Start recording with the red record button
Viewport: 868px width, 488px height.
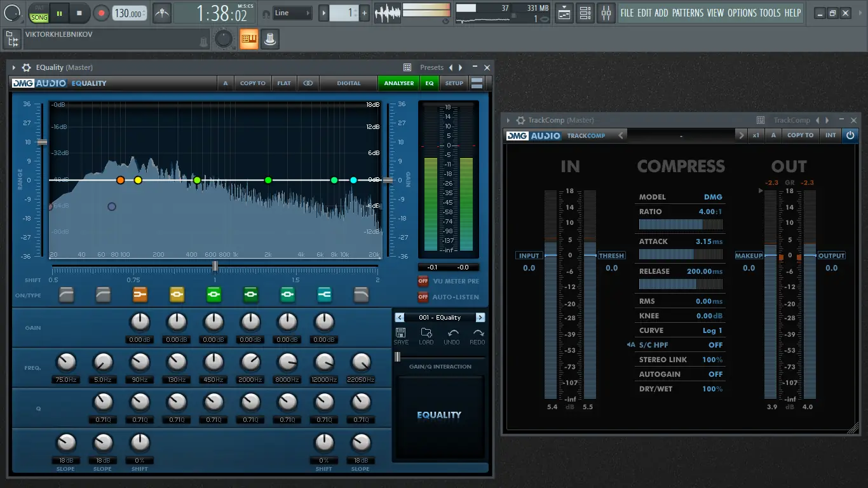pyautogui.click(x=101, y=13)
